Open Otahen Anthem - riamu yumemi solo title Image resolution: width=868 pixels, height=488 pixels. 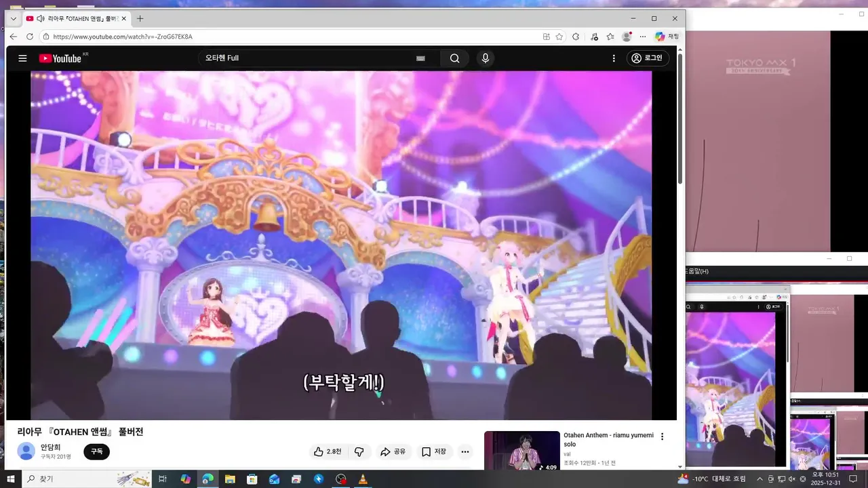pos(608,439)
